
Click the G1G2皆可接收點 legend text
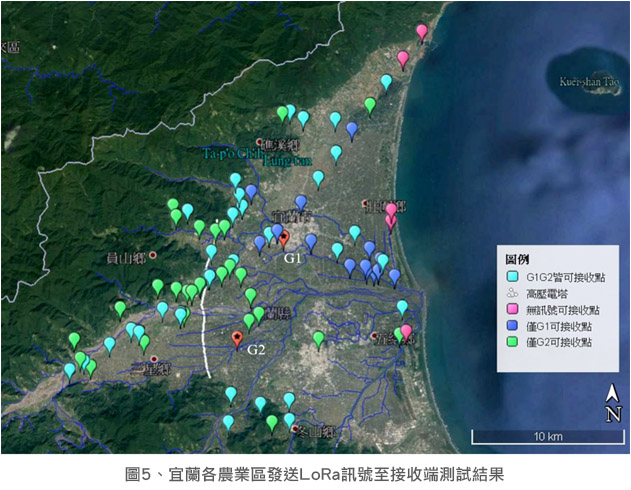pyautogui.click(x=565, y=277)
